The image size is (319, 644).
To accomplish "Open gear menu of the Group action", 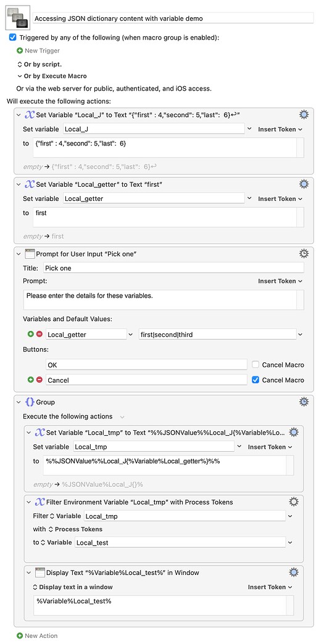I will (304, 402).
